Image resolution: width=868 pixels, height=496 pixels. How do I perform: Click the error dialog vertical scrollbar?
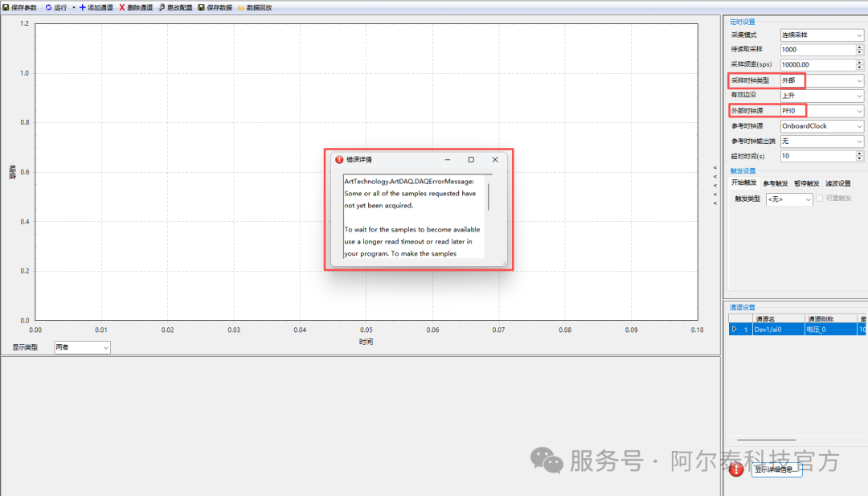(488, 196)
